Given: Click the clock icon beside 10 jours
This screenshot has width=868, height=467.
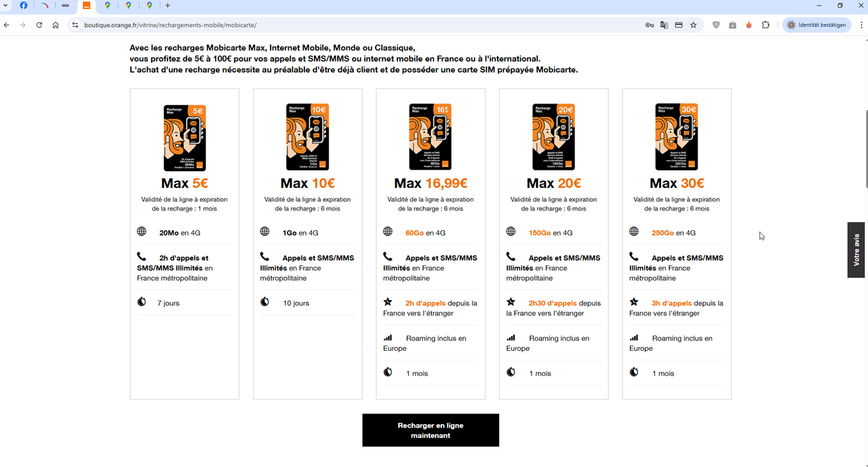Looking at the screenshot, I should (x=265, y=301).
